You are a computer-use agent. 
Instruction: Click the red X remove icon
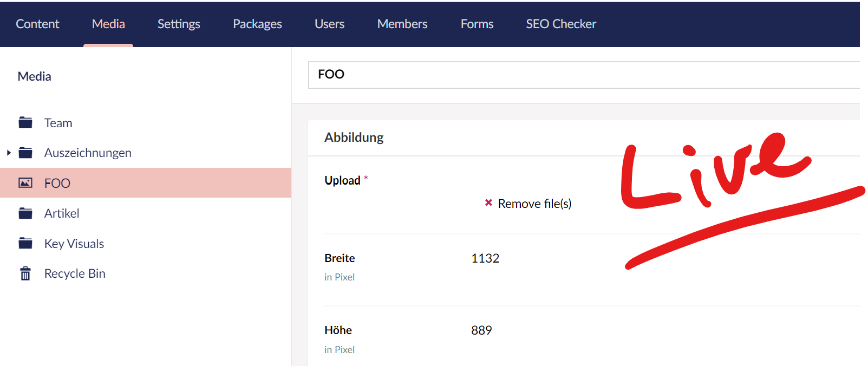[x=488, y=203]
